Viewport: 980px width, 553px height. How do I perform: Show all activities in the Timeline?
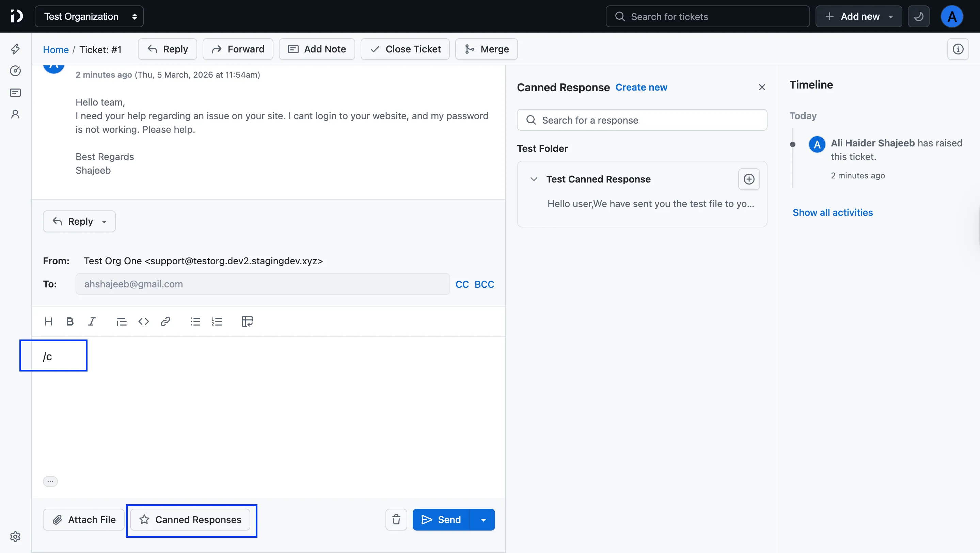[833, 212]
